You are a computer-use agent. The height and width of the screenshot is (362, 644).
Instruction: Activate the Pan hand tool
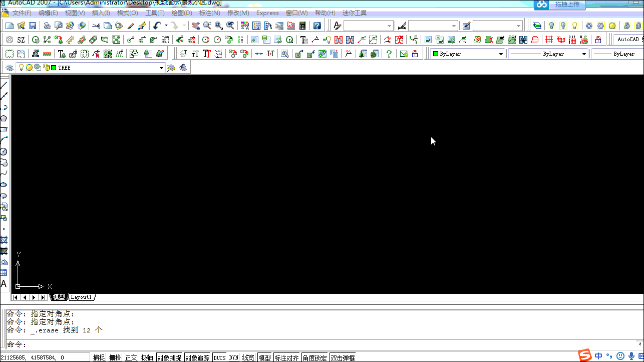click(x=195, y=26)
